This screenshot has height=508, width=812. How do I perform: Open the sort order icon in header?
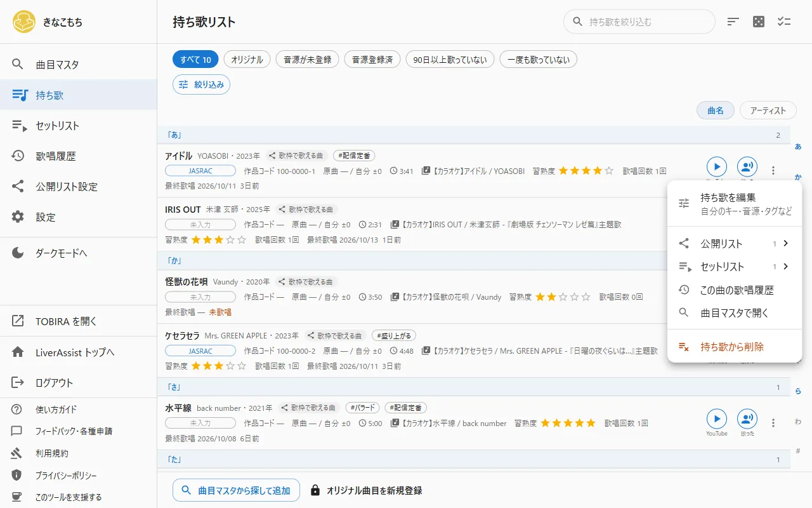click(x=733, y=22)
